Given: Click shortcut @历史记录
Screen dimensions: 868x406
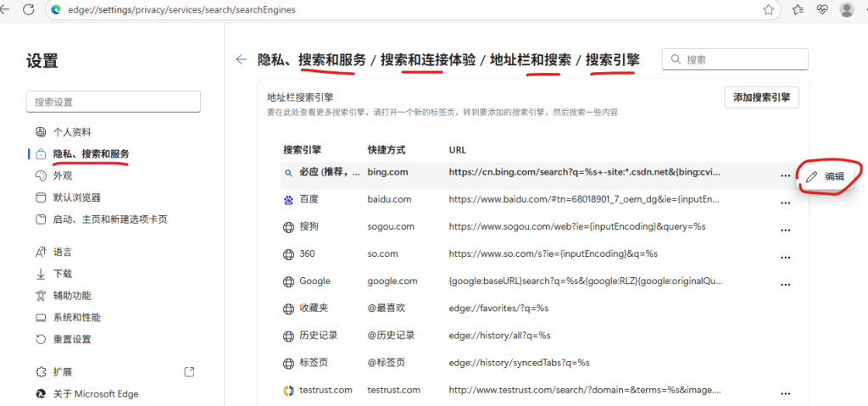Looking at the screenshot, I should [x=391, y=335].
